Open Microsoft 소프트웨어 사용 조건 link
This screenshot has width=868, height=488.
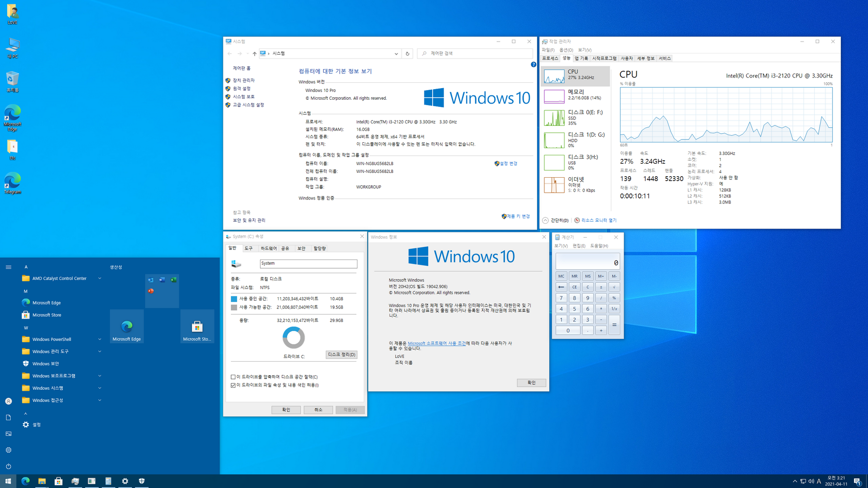tap(436, 343)
